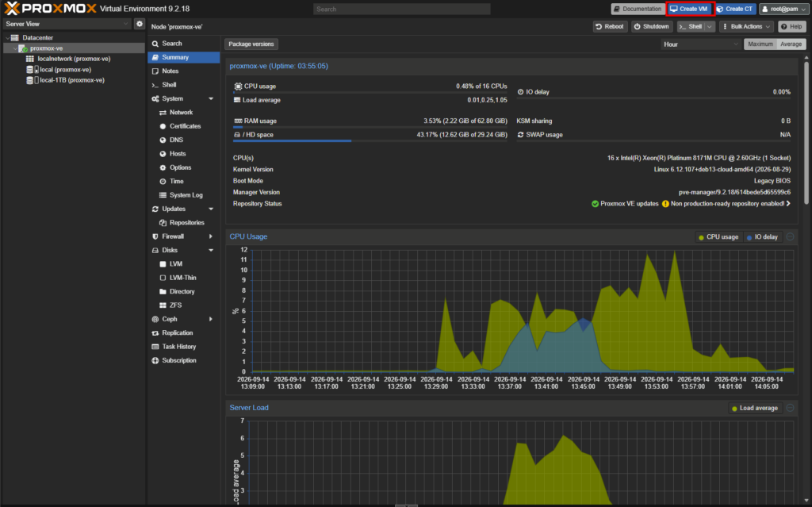Collapse the Updates menu section
This screenshot has width=812, height=507.
click(211, 209)
